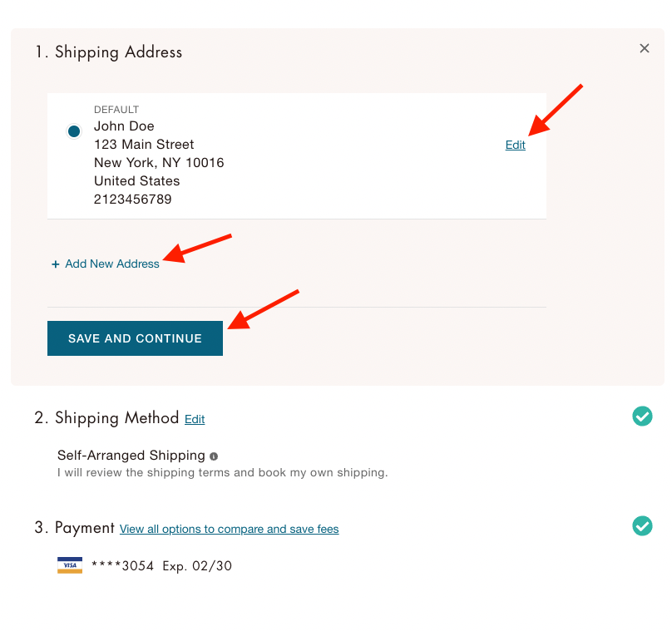Click the John Doe name text

coord(124,126)
